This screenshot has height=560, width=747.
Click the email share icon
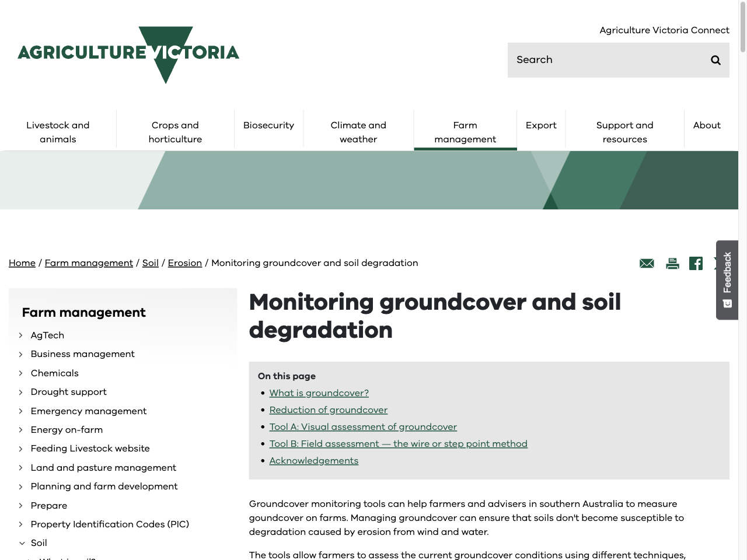point(647,263)
